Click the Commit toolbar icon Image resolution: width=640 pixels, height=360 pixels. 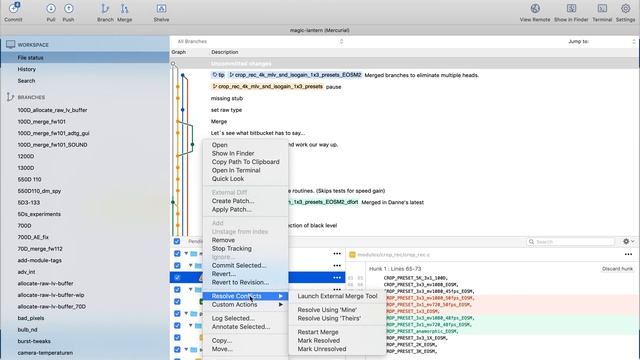coord(13,9)
